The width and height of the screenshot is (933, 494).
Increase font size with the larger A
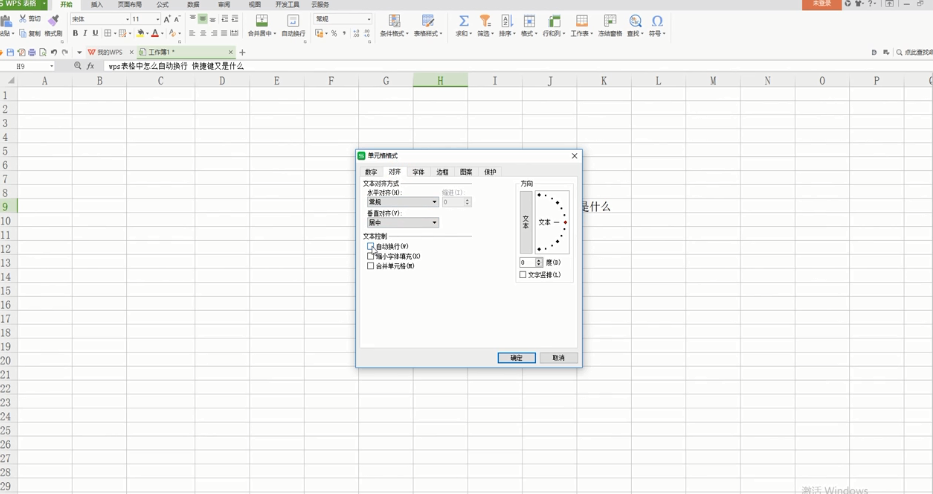[167, 19]
